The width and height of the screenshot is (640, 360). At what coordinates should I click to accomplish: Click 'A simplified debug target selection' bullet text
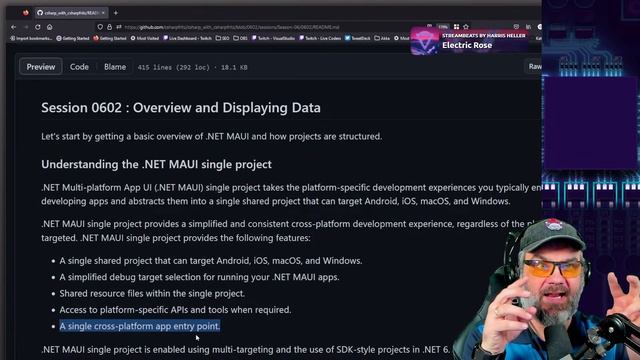(x=200, y=277)
